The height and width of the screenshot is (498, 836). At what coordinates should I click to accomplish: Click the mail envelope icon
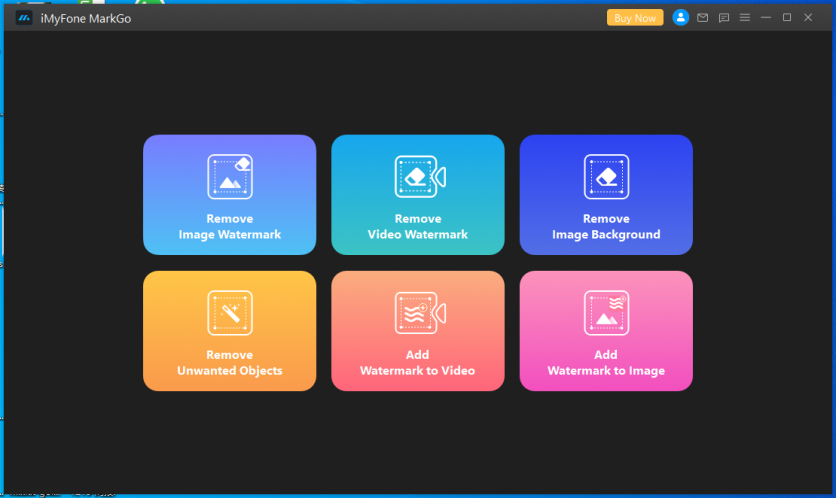702,18
